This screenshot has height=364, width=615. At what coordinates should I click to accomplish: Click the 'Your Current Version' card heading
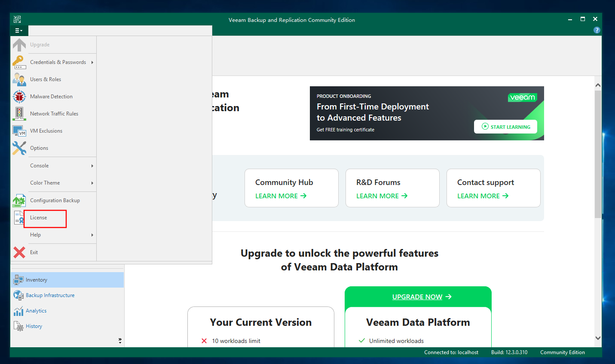click(x=261, y=322)
